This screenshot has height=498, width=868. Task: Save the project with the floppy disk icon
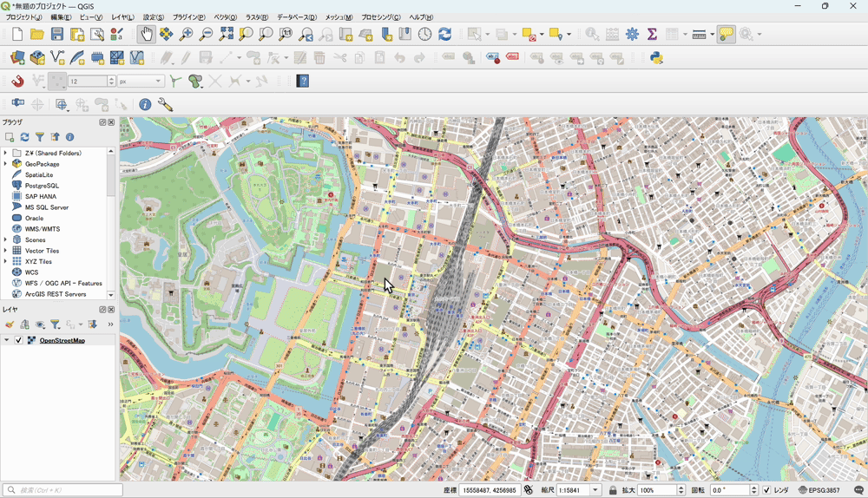click(x=57, y=35)
